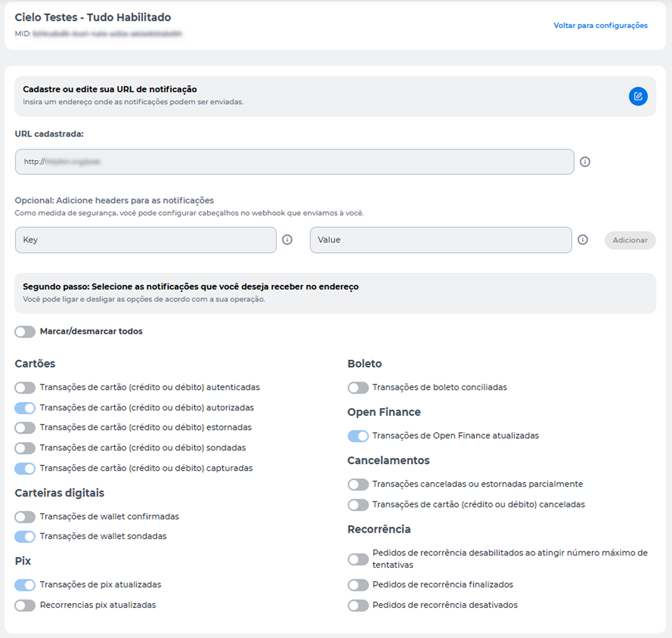672x638 pixels.
Task: Click 'Cadastre ou edite sua URL de notificação' heading
Action: point(110,89)
